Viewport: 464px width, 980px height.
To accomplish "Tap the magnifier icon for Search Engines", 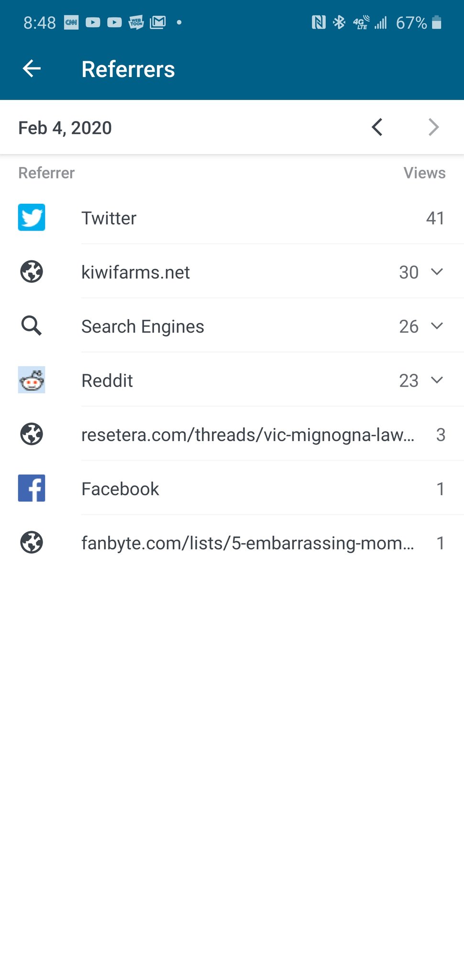I will coord(32,325).
